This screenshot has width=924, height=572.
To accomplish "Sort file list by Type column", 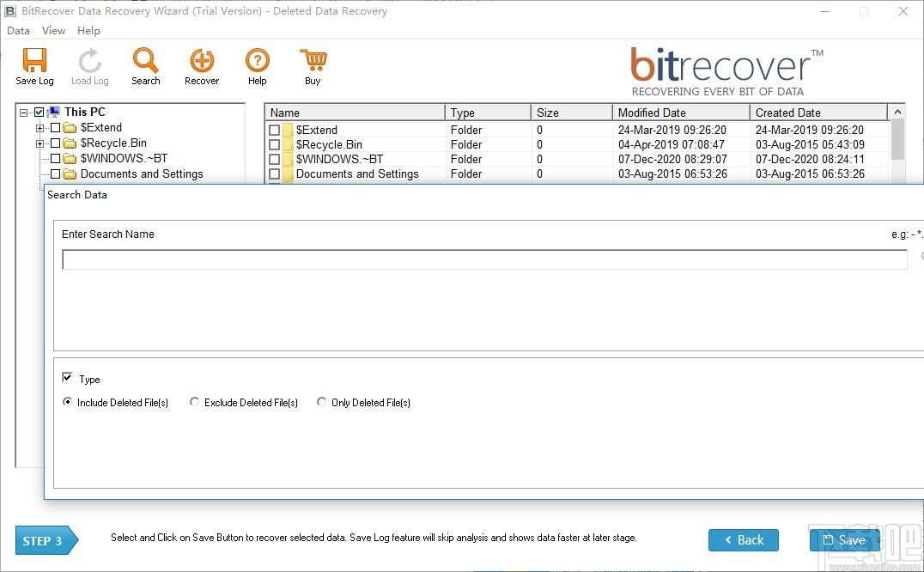I will point(488,113).
